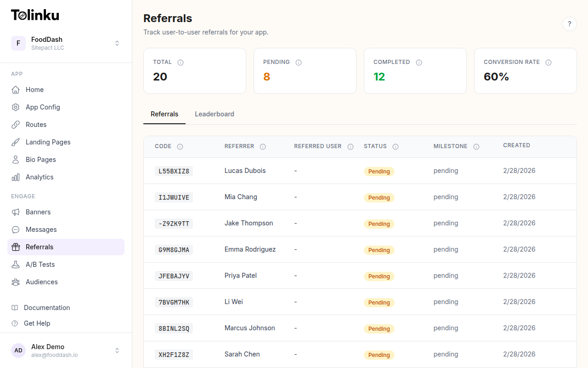Select the Referrals gift icon

click(15, 247)
